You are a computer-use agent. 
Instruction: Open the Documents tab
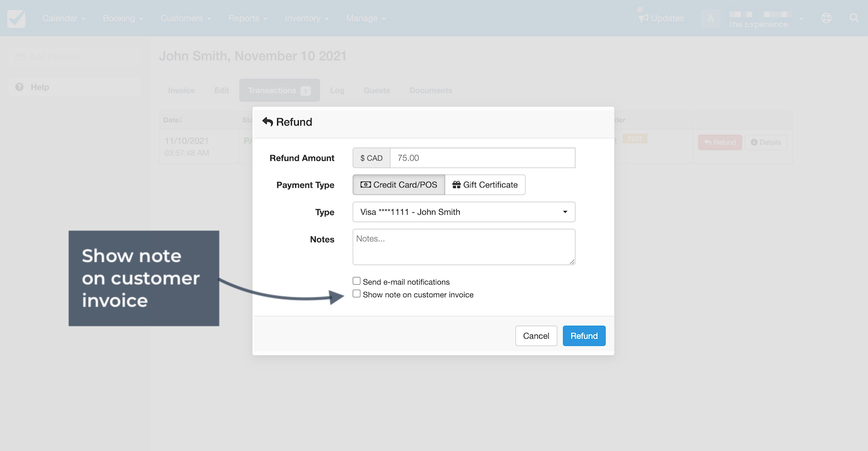(431, 90)
